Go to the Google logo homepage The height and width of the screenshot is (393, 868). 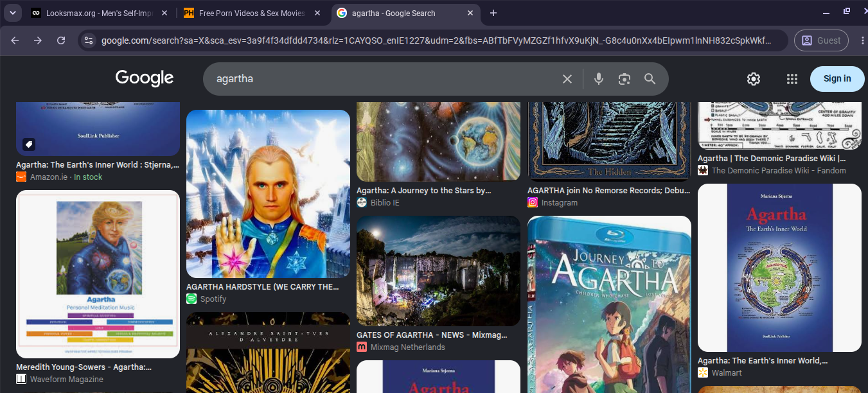[x=145, y=78]
